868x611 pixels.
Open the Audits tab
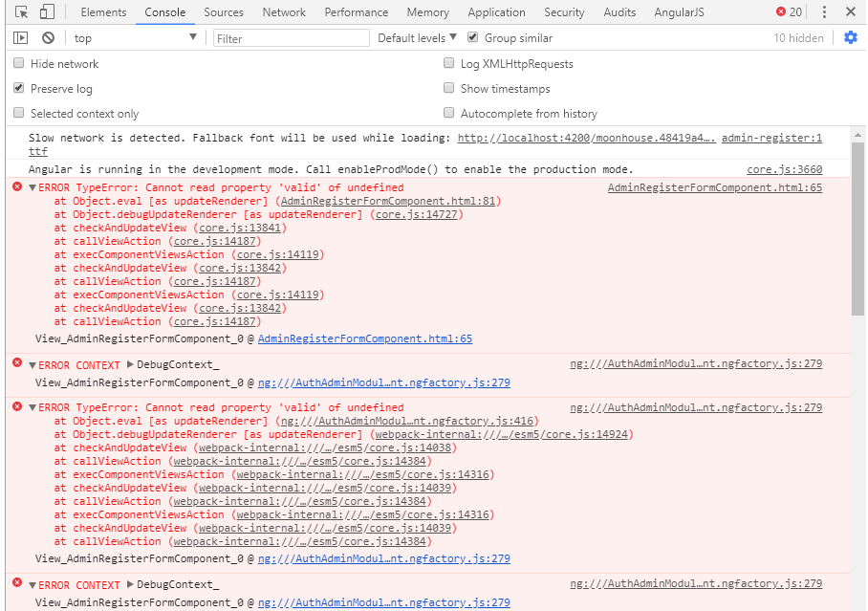pyautogui.click(x=619, y=12)
